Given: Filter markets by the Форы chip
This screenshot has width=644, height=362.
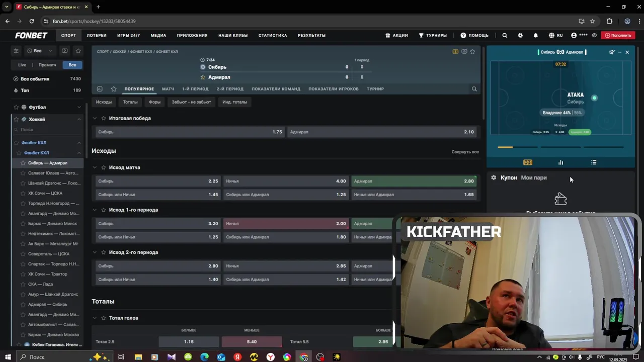Looking at the screenshot, I should (154, 102).
